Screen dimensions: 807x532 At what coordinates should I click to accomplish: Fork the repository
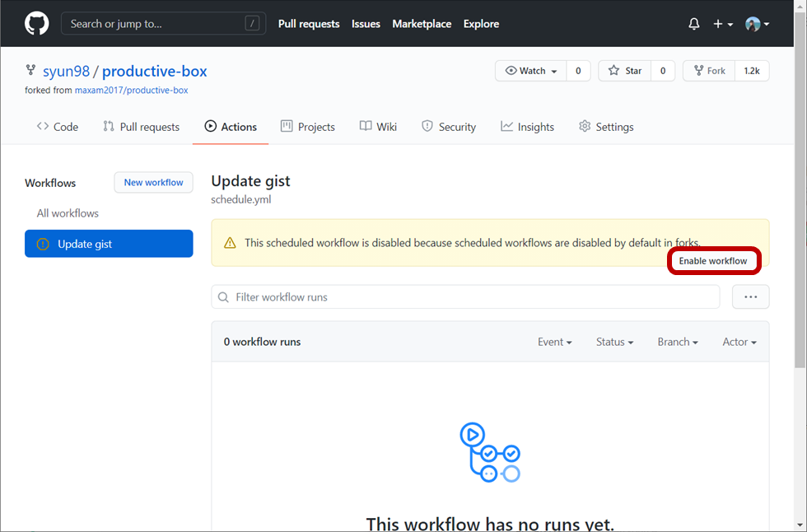coord(709,71)
